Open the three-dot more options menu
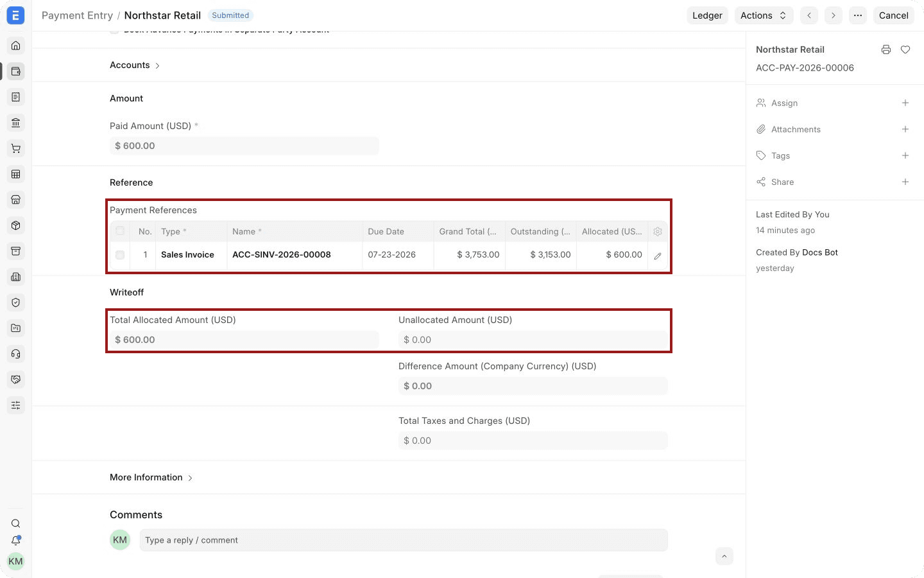Screen dimensions: 924x578 [858, 15]
